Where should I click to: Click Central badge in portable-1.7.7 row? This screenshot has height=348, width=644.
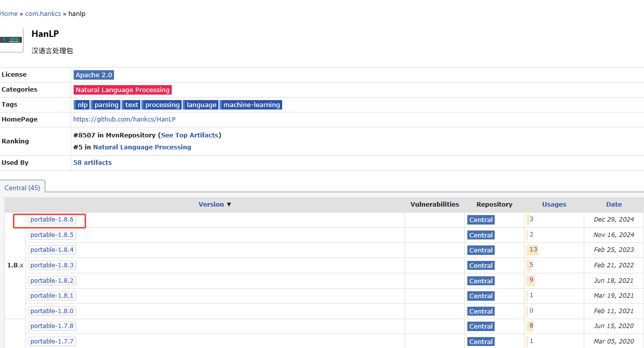481,342
